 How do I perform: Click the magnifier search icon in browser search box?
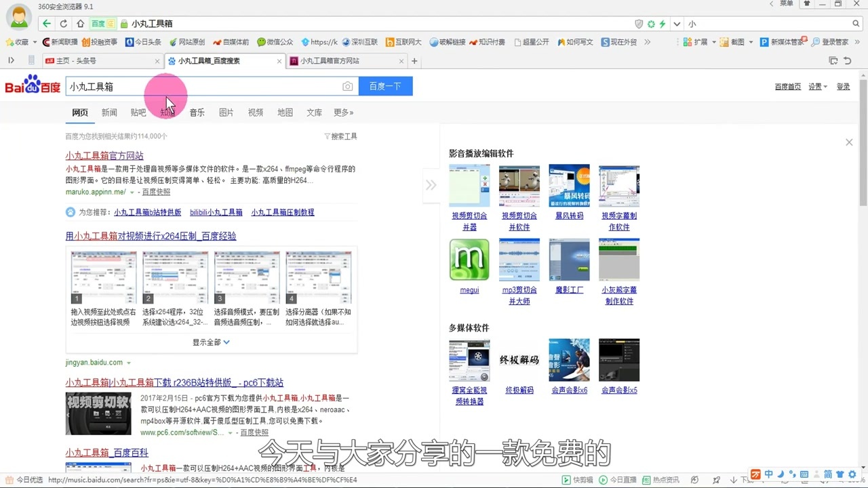[x=856, y=24]
